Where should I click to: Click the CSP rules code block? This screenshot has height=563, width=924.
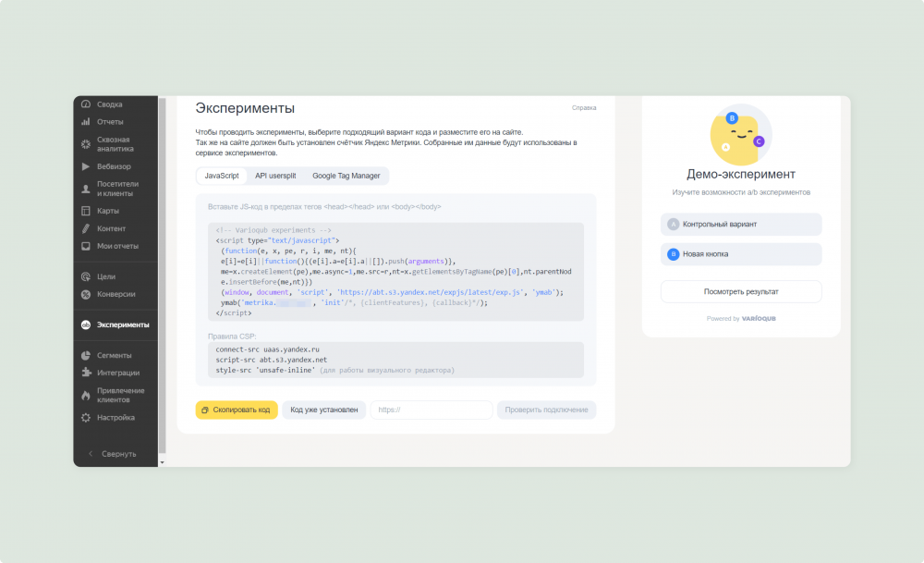click(395, 360)
